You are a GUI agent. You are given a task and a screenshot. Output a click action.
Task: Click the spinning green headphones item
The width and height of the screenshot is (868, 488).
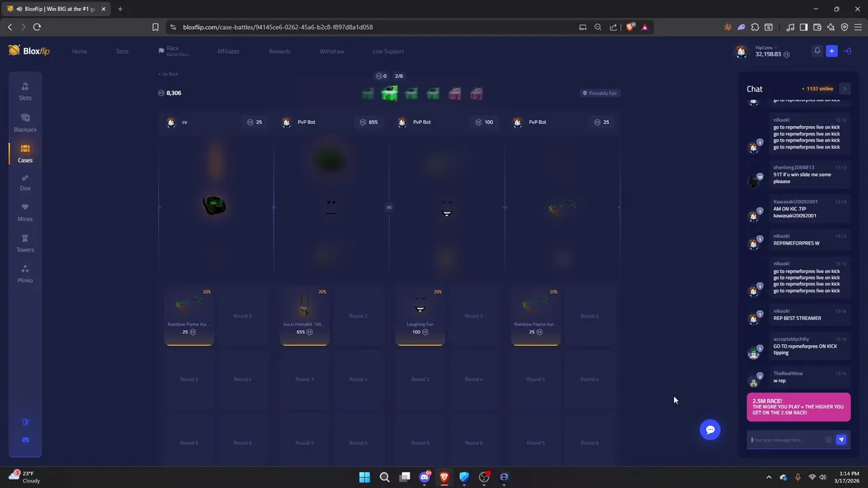coord(214,205)
